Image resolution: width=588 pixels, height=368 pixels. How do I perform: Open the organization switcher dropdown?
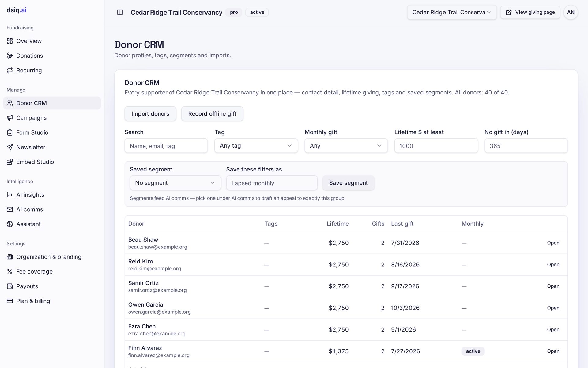452,12
